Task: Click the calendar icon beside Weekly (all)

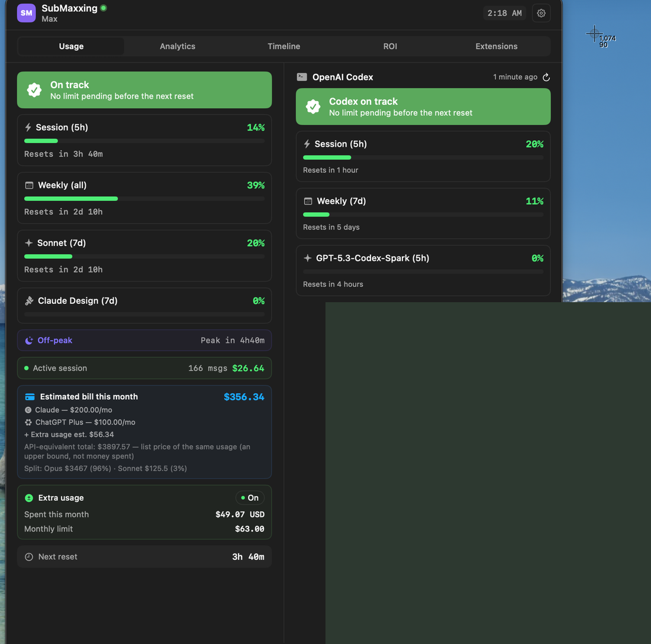Action: pyautogui.click(x=29, y=186)
